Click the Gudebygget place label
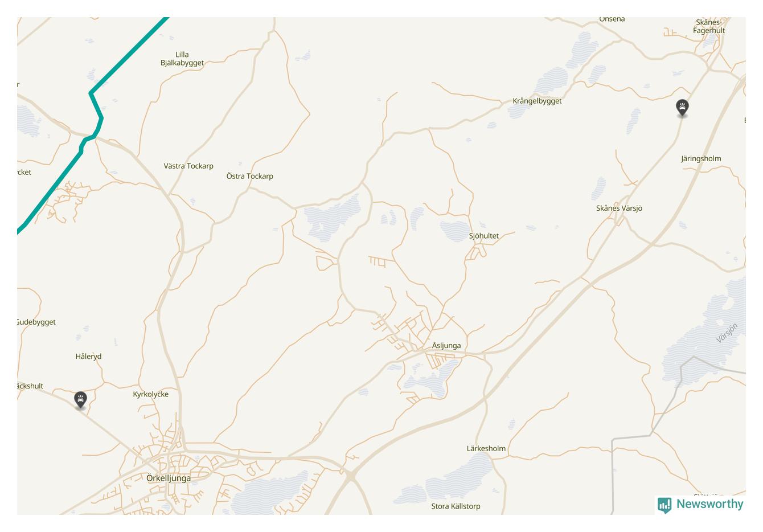The image size is (763, 532). [x=36, y=322]
